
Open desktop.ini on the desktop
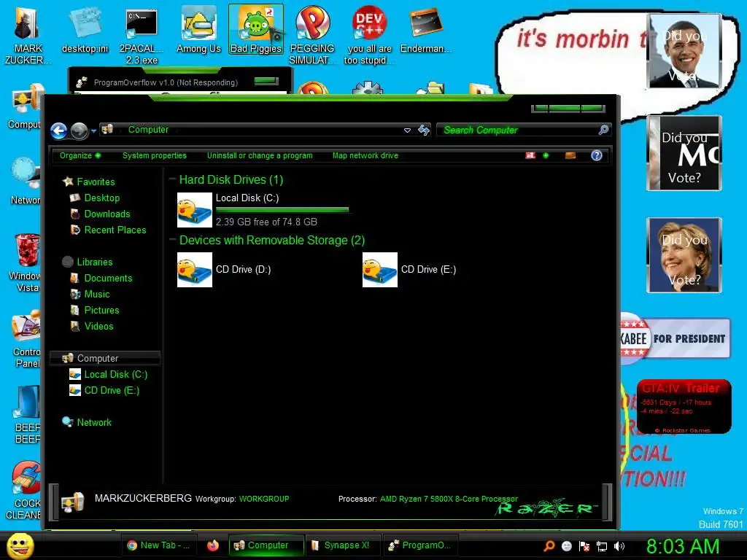85,30
